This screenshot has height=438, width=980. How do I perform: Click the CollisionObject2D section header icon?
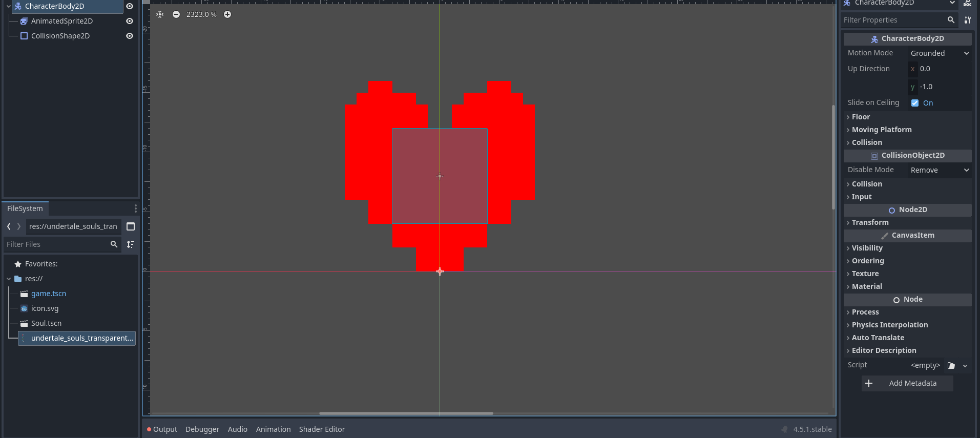tap(874, 156)
